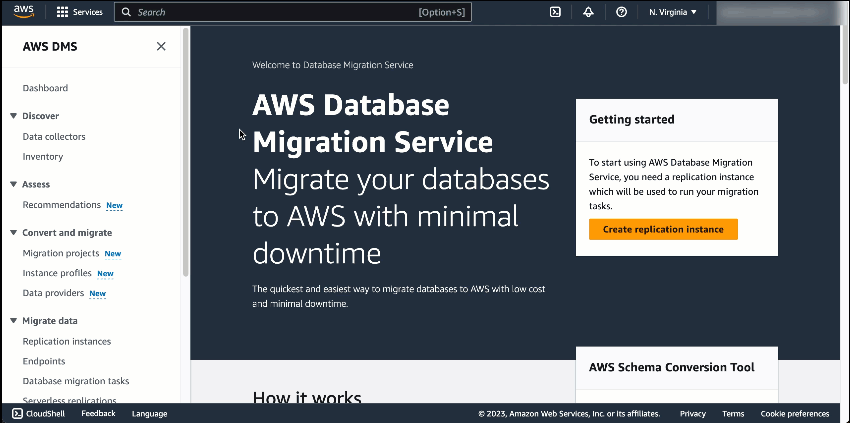The image size is (850, 423).
Task: Click the AWS Schema Conversion Tool heading
Action: 672,367
